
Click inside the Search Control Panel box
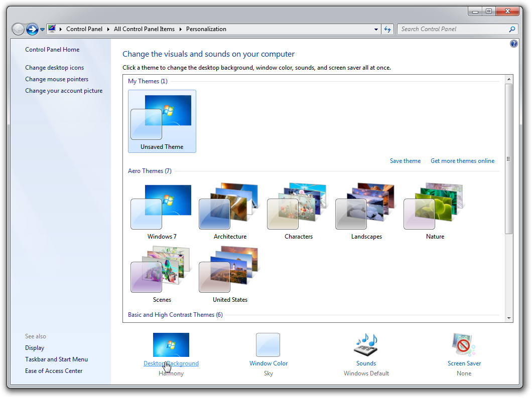452,29
